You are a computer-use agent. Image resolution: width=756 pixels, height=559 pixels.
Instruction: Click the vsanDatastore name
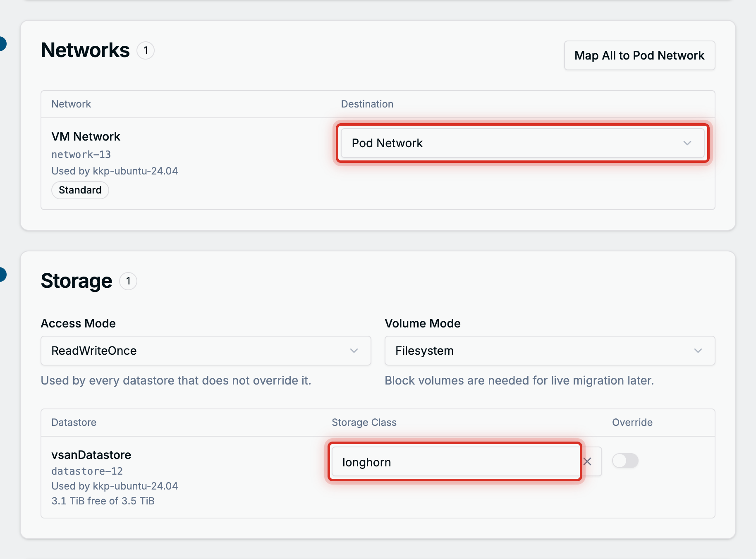[91, 455]
